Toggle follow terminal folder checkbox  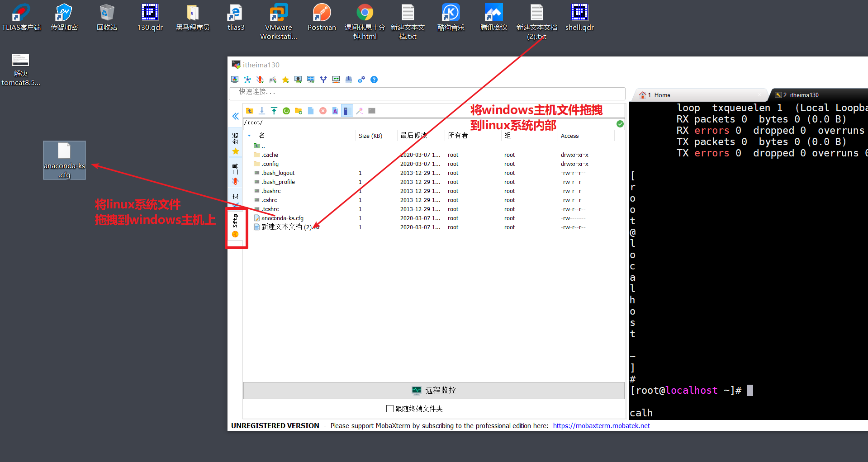tap(390, 409)
